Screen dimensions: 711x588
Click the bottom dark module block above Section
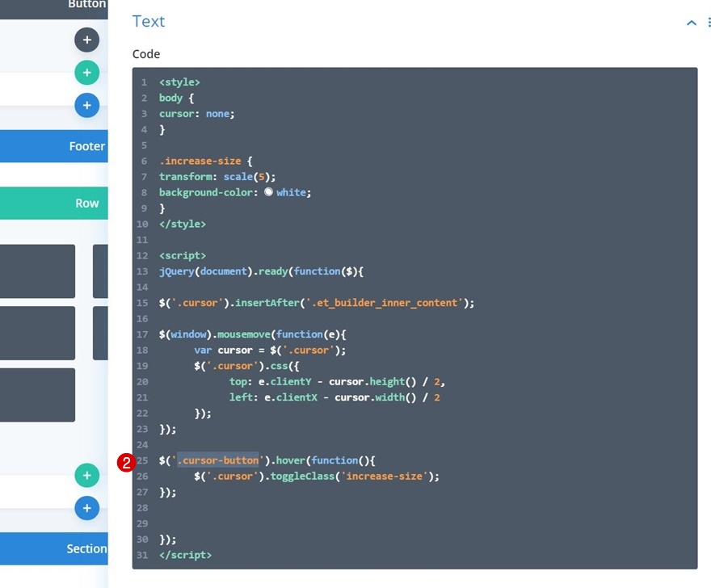(x=37, y=395)
